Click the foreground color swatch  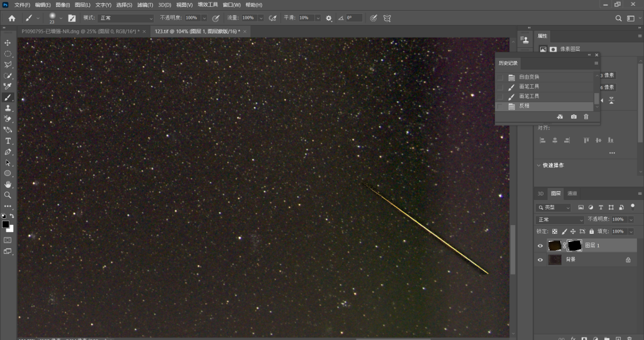[x=5, y=224]
